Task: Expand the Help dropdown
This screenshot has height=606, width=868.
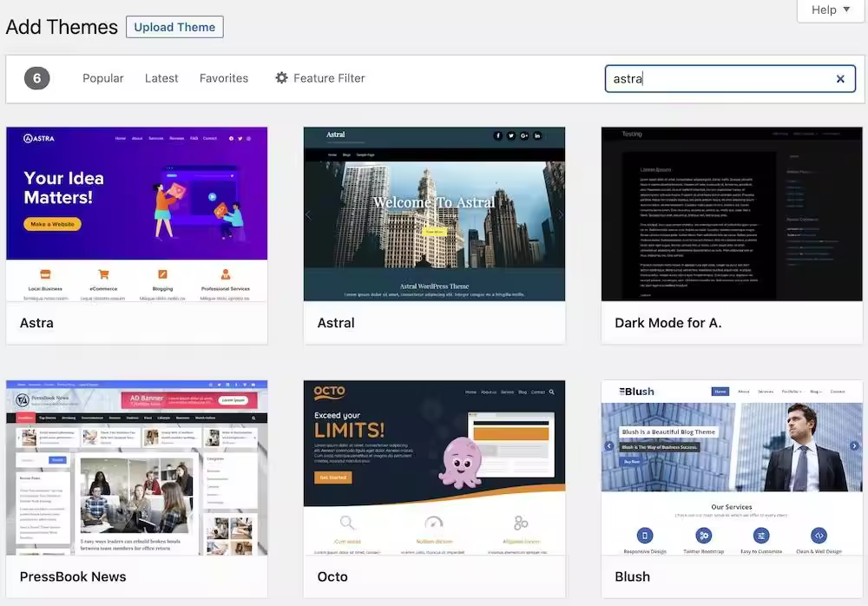Action: click(831, 10)
